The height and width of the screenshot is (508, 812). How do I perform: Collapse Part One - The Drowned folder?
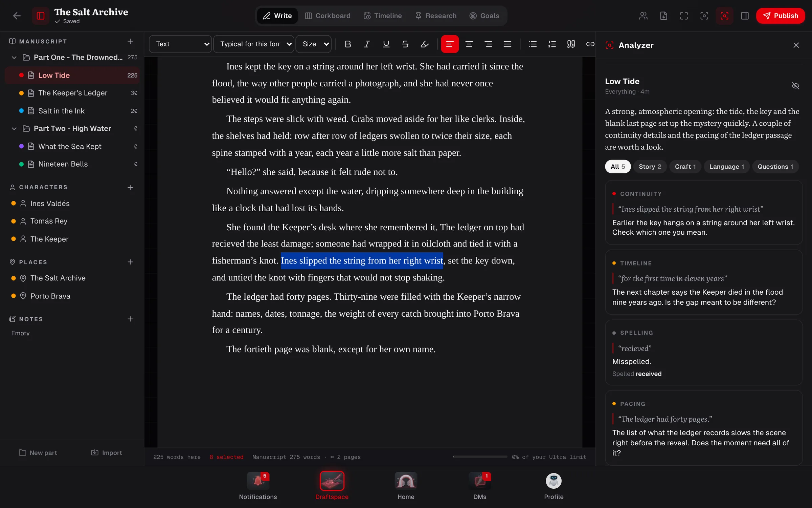(x=14, y=58)
